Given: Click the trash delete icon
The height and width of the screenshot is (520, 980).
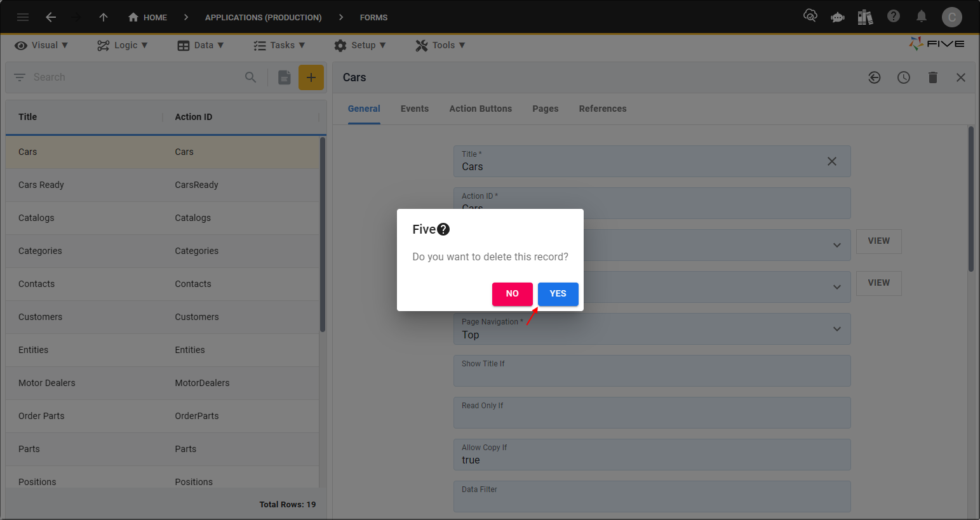Looking at the screenshot, I should coord(933,77).
